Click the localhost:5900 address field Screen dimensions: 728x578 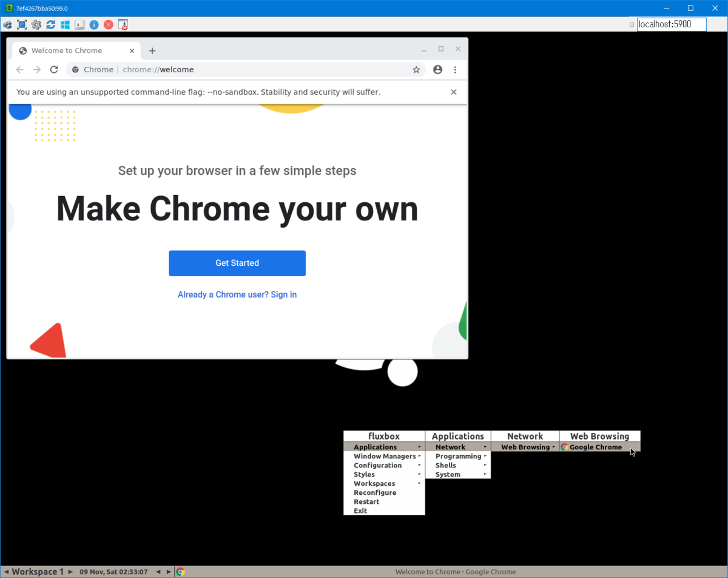[x=671, y=24]
